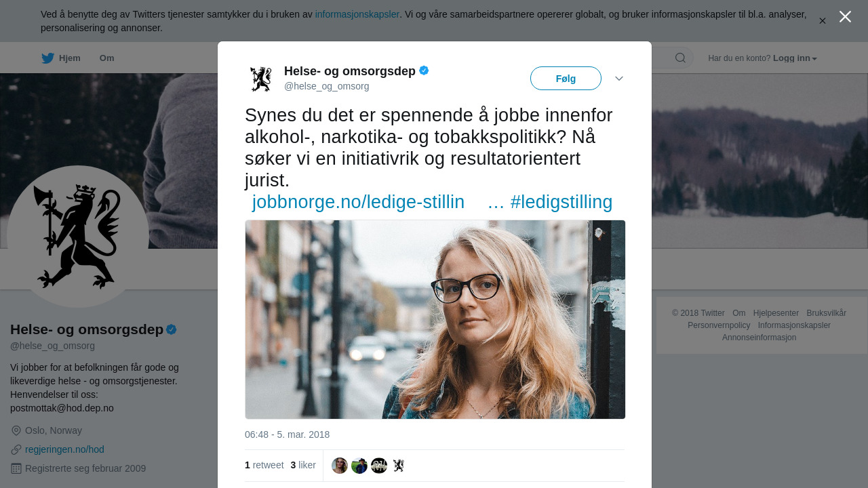Open the tweet's photo of woman

point(435,319)
